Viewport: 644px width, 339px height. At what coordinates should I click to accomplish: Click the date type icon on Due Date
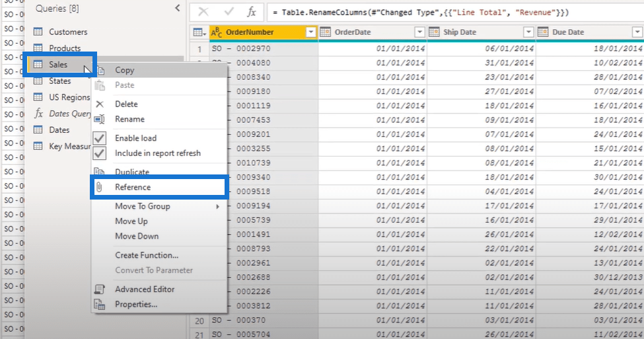click(543, 32)
